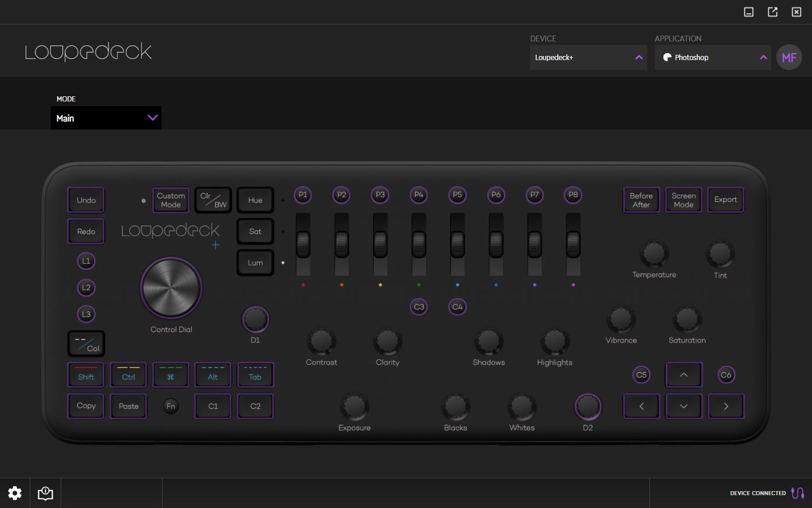This screenshot has width=812, height=508.
Task: Click the C2 key
Action: coord(255,406)
